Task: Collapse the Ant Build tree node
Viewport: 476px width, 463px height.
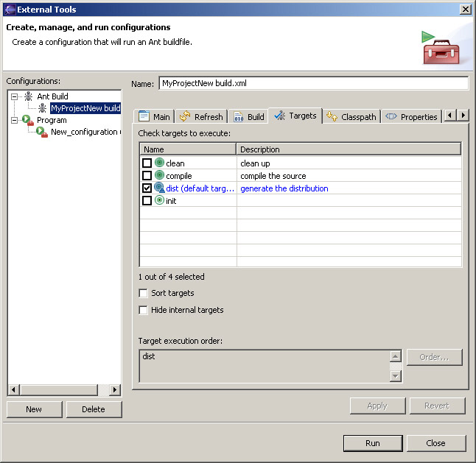Action: pos(14,96)
